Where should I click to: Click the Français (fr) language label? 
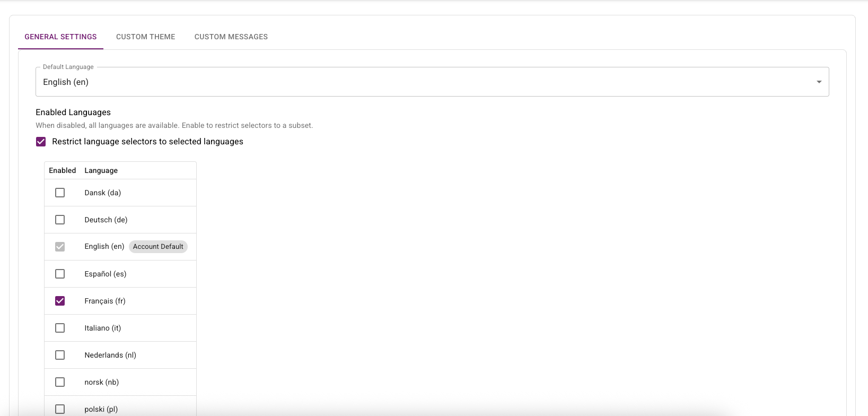click(x=105, y=301)
